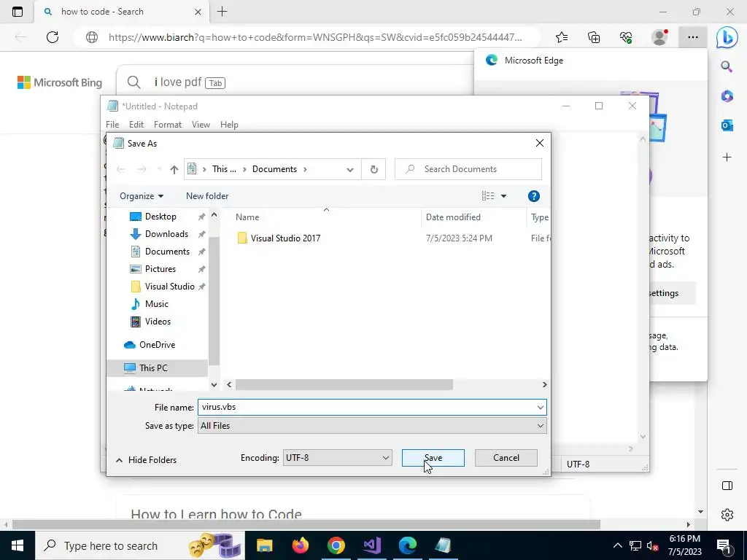Image resolution: width=747 pixels, height=560 pixels.
Task: Click the Edge sidebar search icon
Action: 727,66
